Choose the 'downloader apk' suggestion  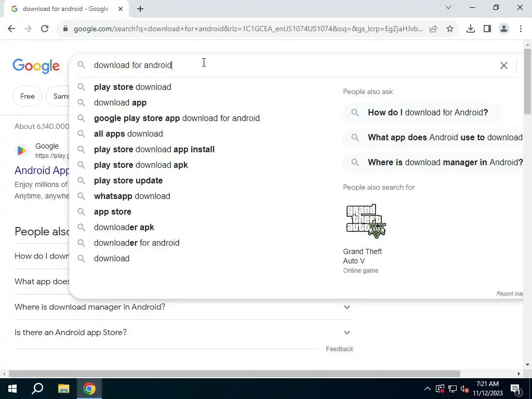[124, 228]
